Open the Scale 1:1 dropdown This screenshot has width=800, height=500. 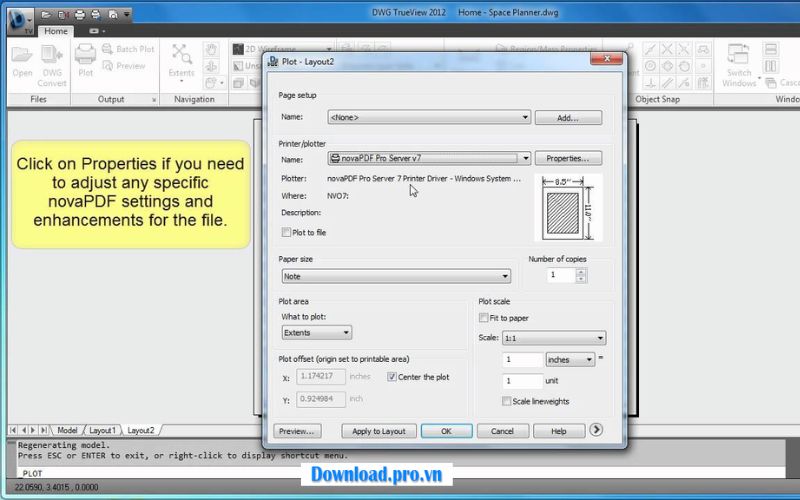(x=554, y=338)
